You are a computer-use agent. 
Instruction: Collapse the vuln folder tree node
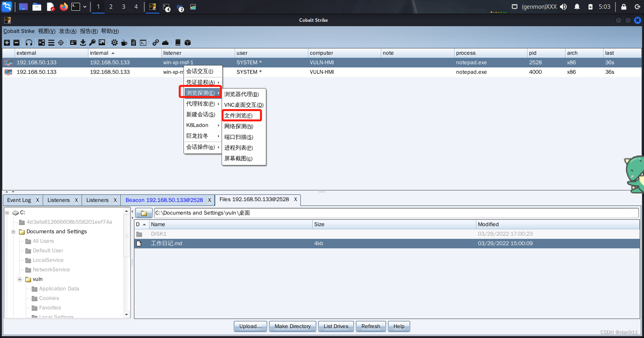19,279
